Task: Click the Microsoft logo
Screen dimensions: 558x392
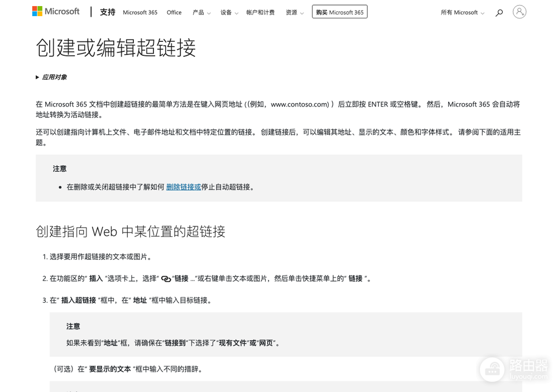Action: point(56,11)
